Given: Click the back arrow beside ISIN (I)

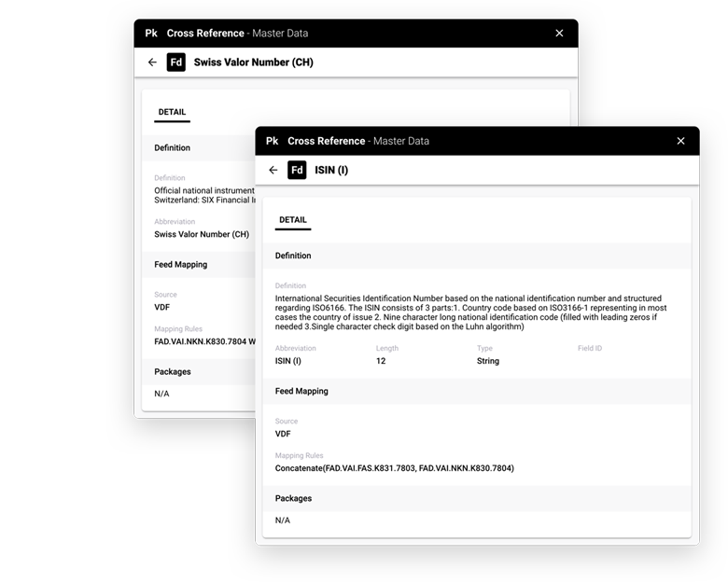Looking at the screenshot, I should pyautogui.click(x=273, y=171).
